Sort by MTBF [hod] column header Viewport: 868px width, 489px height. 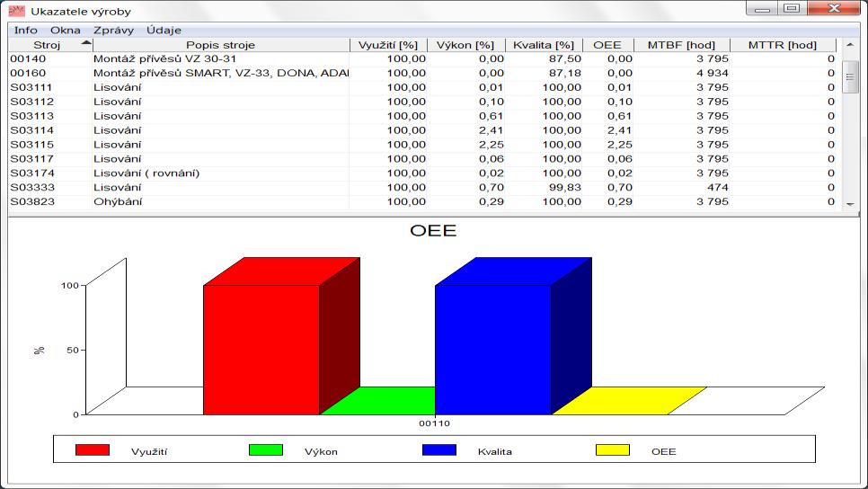click(681, 45)
